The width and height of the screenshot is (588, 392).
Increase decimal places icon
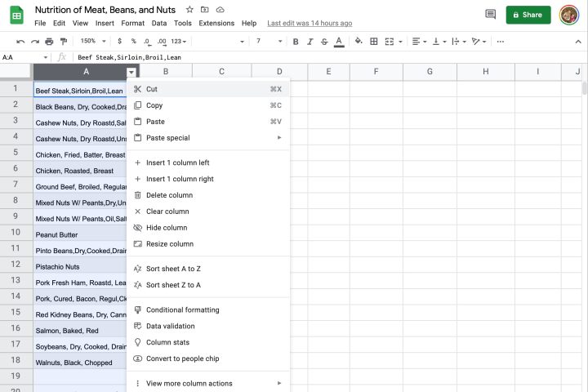click(162, 42)
